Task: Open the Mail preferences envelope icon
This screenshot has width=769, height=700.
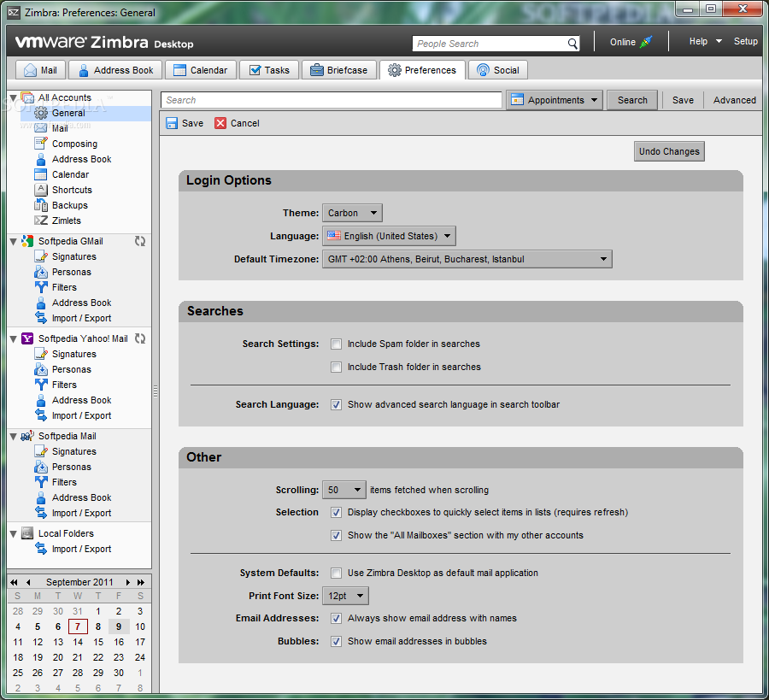Action: point(41,128)
